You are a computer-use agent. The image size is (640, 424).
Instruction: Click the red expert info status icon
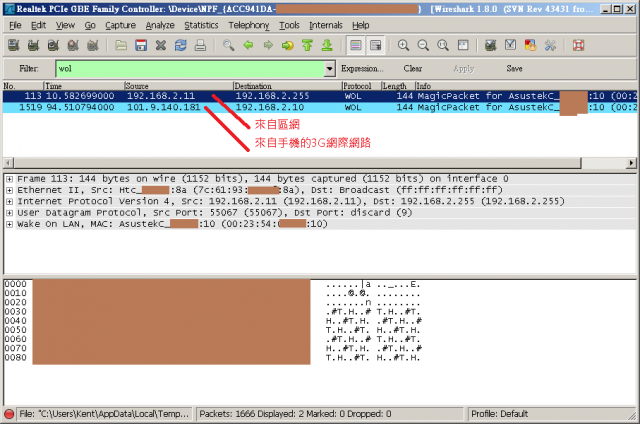click(x=9, y=414)
